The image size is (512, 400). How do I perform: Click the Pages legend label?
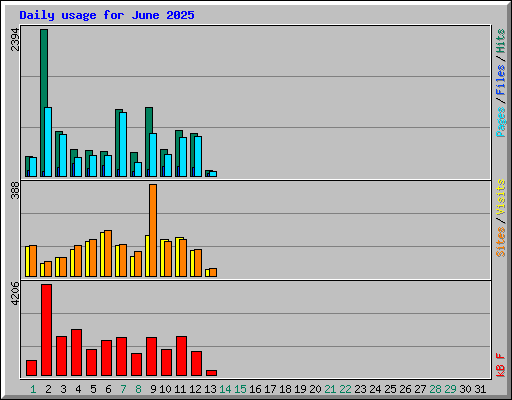click(501, 122)
